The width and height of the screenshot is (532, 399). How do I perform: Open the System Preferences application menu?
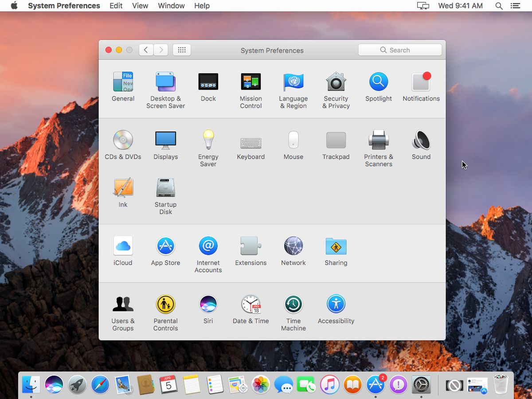coord(64,6)
